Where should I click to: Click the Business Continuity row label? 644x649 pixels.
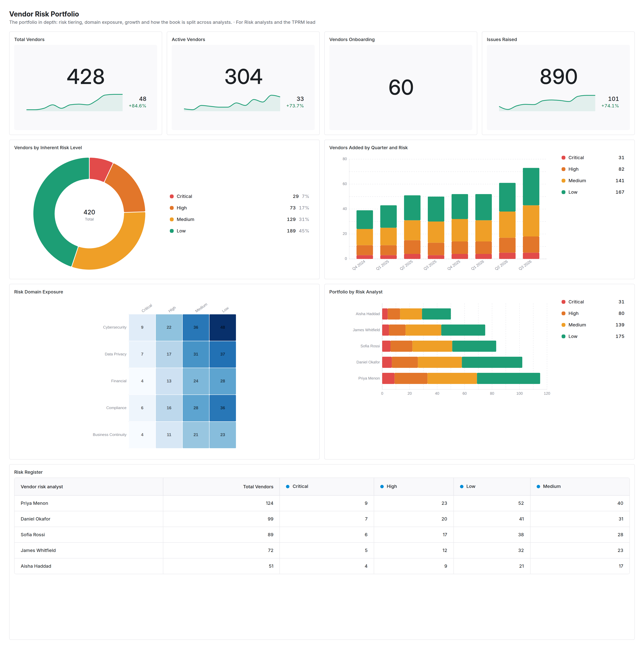[x=109, y=435]
